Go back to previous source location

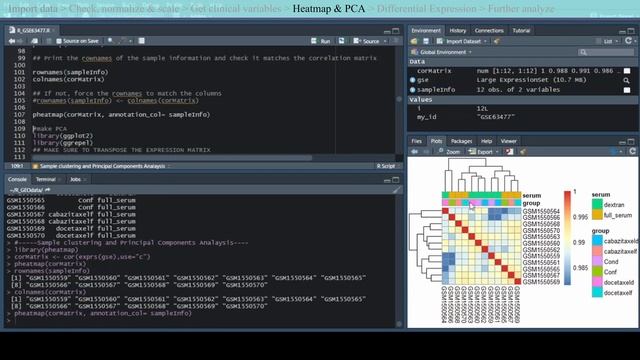coord(12,41)
